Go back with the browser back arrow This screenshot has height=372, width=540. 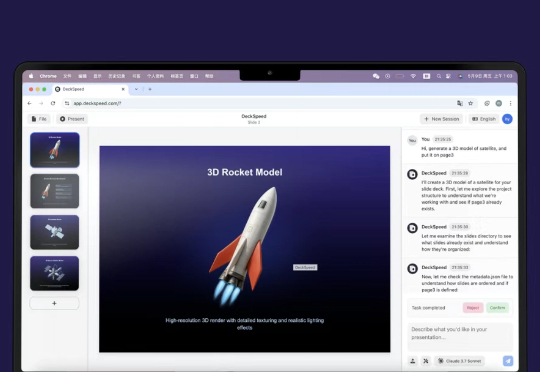tap(30, 103)
